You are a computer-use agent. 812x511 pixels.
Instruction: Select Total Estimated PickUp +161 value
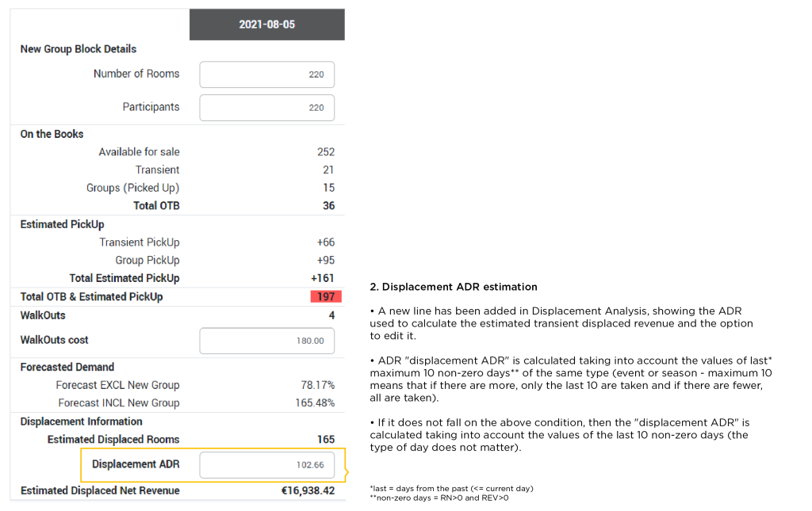(x=323, y=278)
